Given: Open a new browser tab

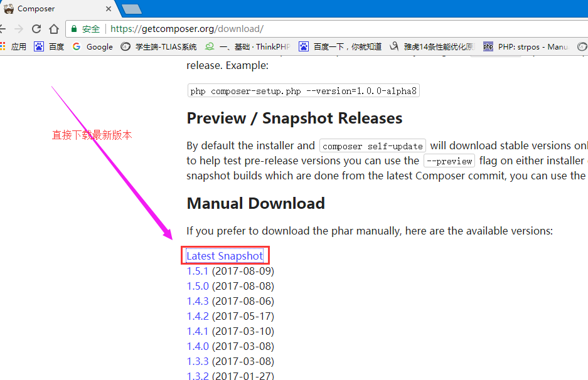Looking at the screenshot, I should tap(132, 9).
